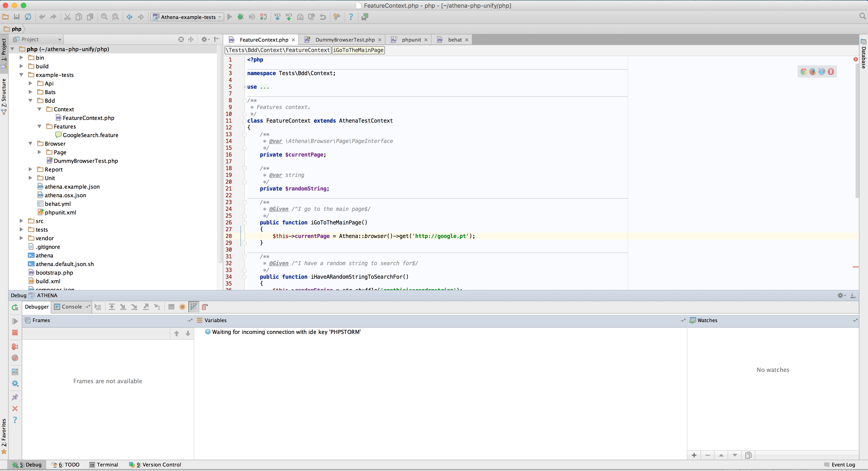Collapse the Bdd folder
The image size is (868, 471).
pos(30,100)
